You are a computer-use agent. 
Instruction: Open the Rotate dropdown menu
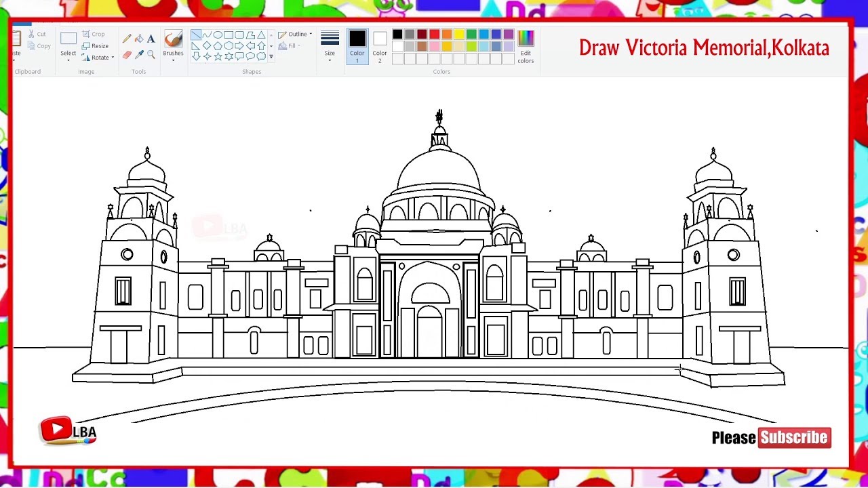tap(98, 58)
